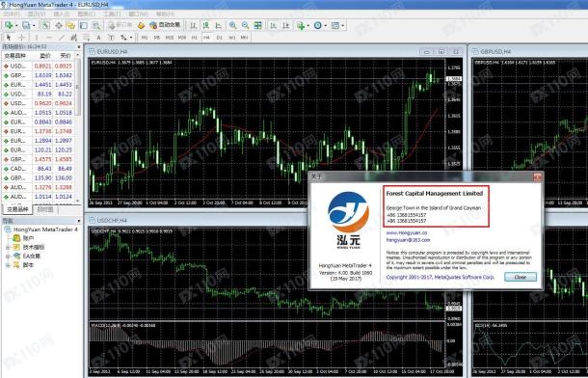Image resolution: width=588 pixels, height=378 pixels.
Task: Open the Indicators list icon
Action: tap(301, 25)
